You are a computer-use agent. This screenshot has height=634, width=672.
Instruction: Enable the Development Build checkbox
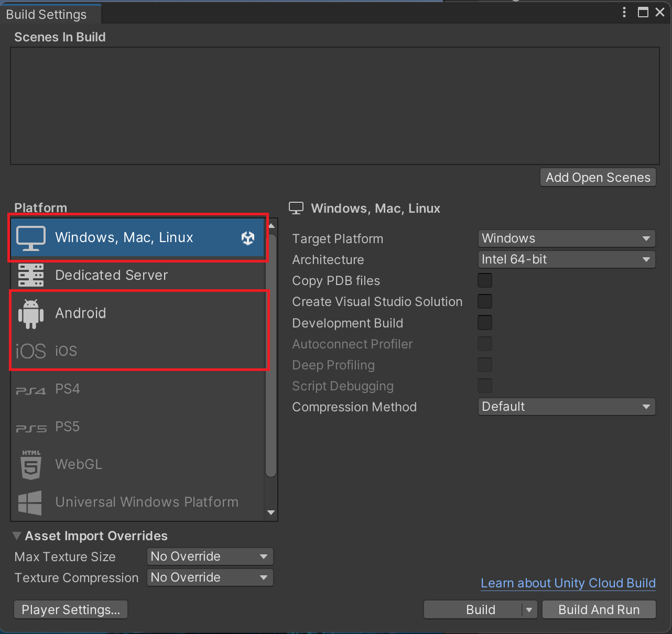485,322
